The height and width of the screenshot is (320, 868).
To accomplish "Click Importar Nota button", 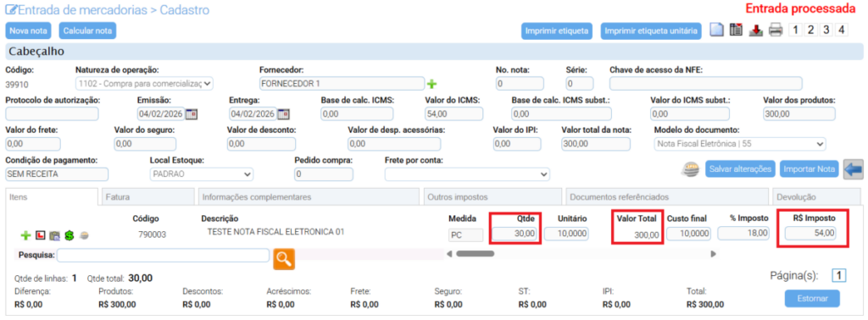I will pyautogui.click(x=809, y=169).
